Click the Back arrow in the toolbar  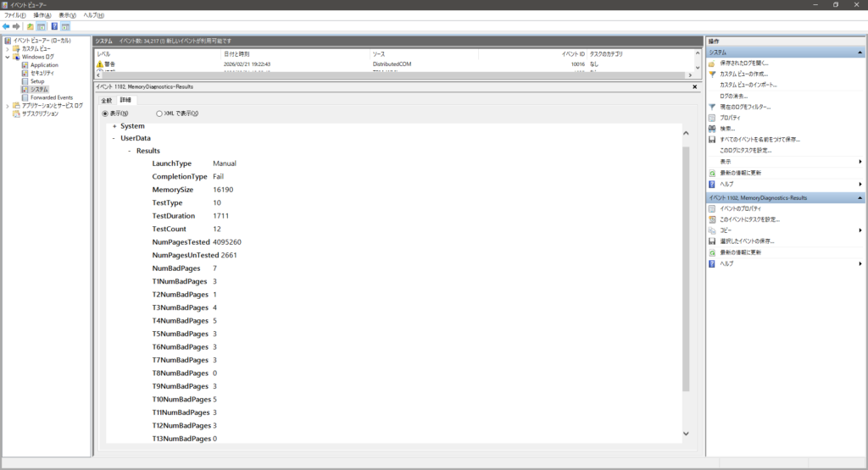coord(6,26)
